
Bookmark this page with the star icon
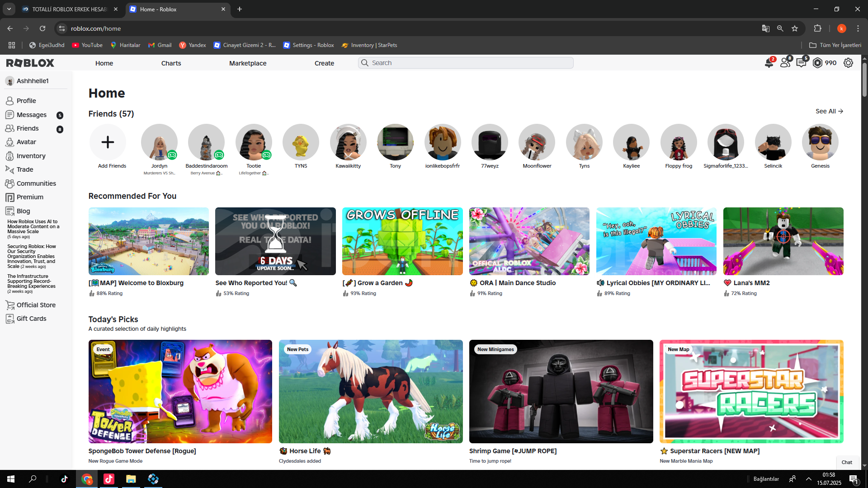pos(795,28)
